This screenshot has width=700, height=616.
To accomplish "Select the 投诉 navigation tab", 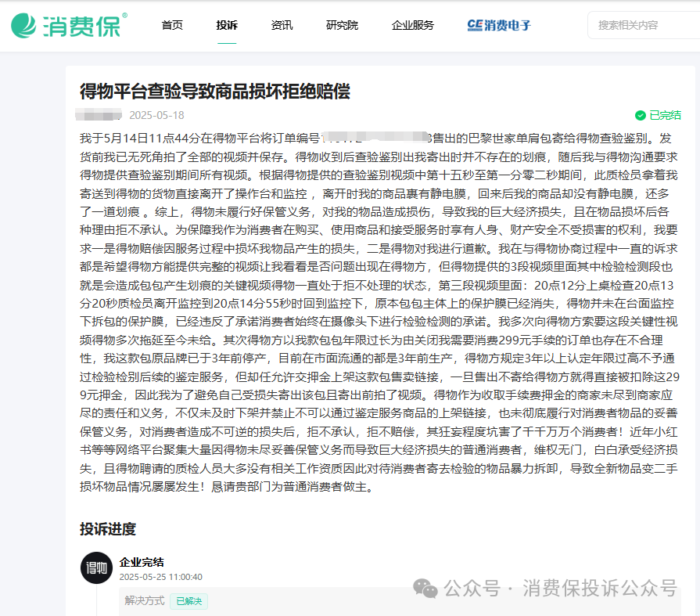I will coord(227,26).
